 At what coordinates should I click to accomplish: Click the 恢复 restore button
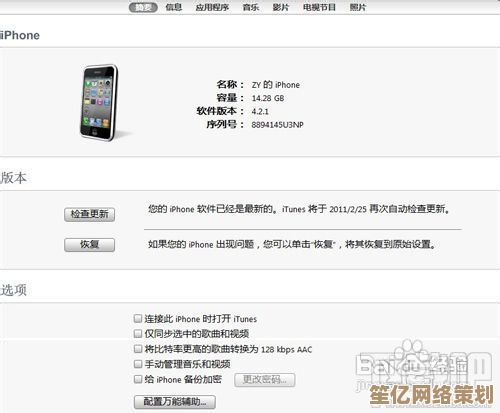[90, 245]
